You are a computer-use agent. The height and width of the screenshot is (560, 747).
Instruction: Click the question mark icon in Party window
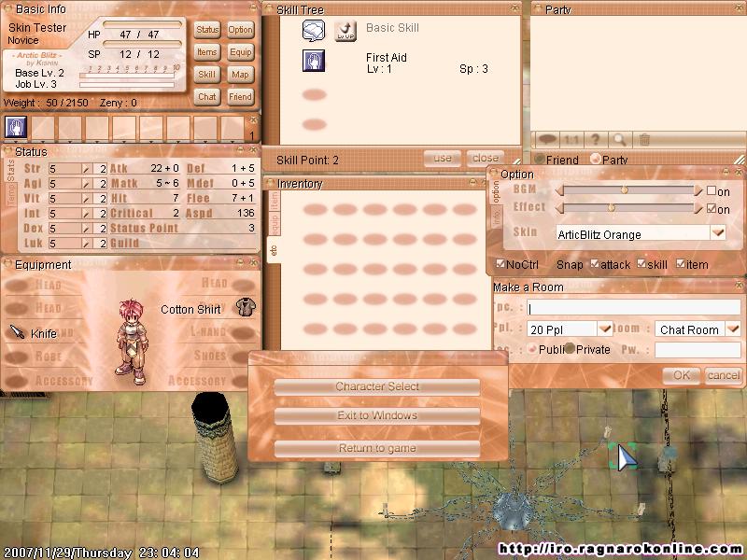click(595, 139)
